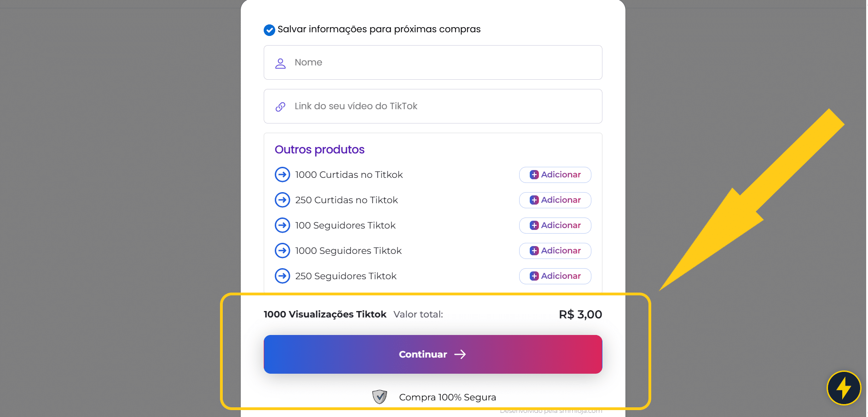Click the arrow icon next to 250 Curtidas no Tiktok
The width and height of the screenshot is (868, 417).
282,200
